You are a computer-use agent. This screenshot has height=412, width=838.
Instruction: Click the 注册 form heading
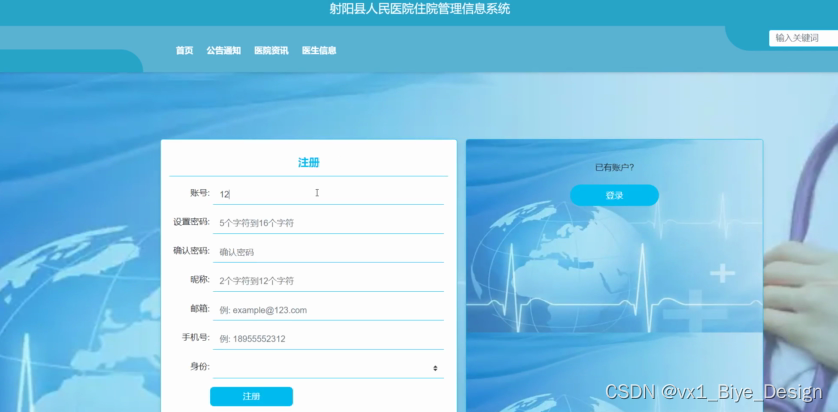coord(309,163)
